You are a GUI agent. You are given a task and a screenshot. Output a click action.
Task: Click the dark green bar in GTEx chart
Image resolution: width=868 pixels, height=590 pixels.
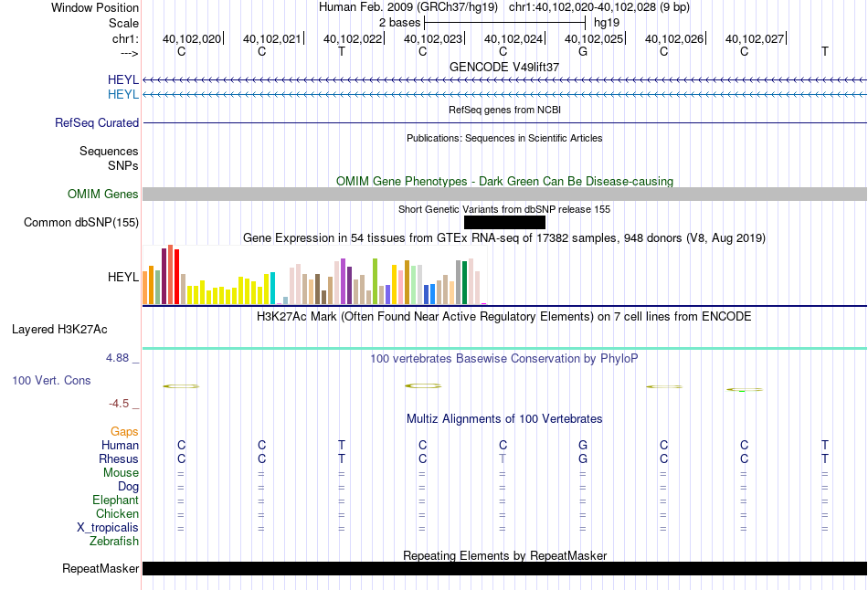coord(464,283)
